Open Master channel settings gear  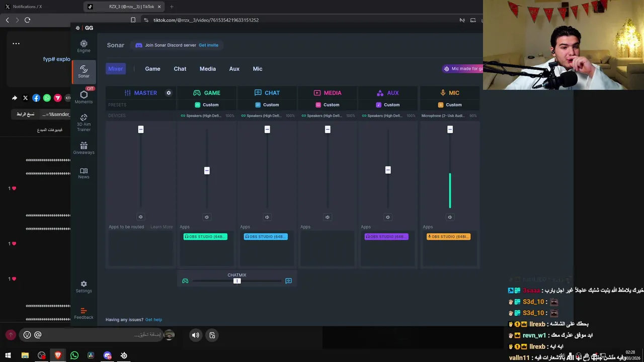[169, 93]
